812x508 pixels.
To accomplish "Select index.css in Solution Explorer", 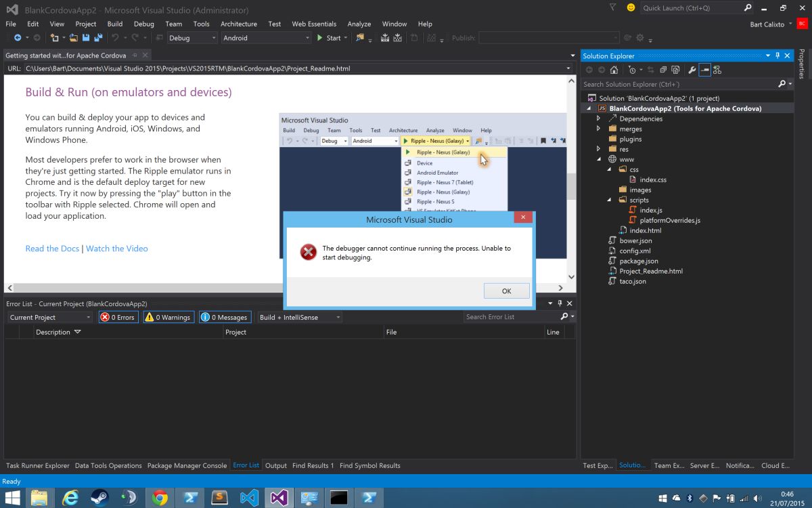I will click(x=653, y=179).
